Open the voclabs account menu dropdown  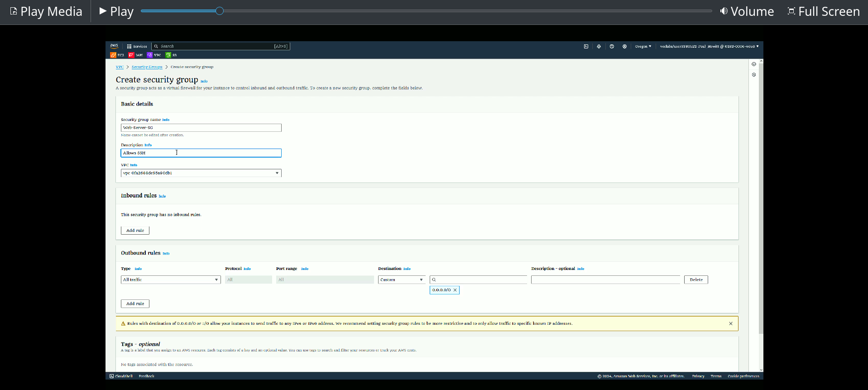click(709, 46)
